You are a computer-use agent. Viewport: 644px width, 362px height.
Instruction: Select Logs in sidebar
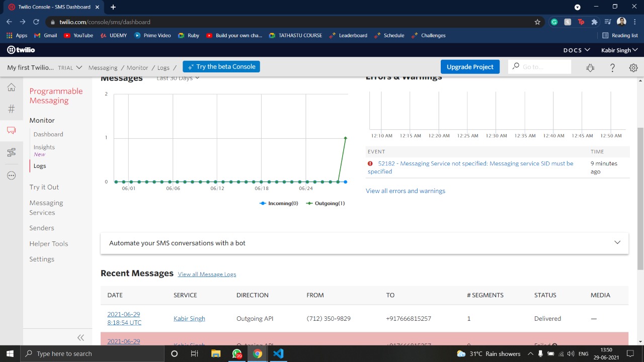coord(40,166)
